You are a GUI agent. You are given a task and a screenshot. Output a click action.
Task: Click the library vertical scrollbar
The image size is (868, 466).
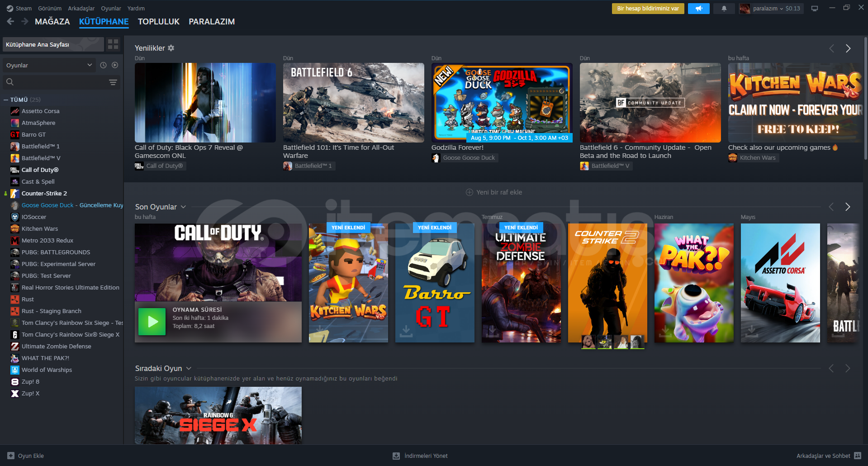865,98
